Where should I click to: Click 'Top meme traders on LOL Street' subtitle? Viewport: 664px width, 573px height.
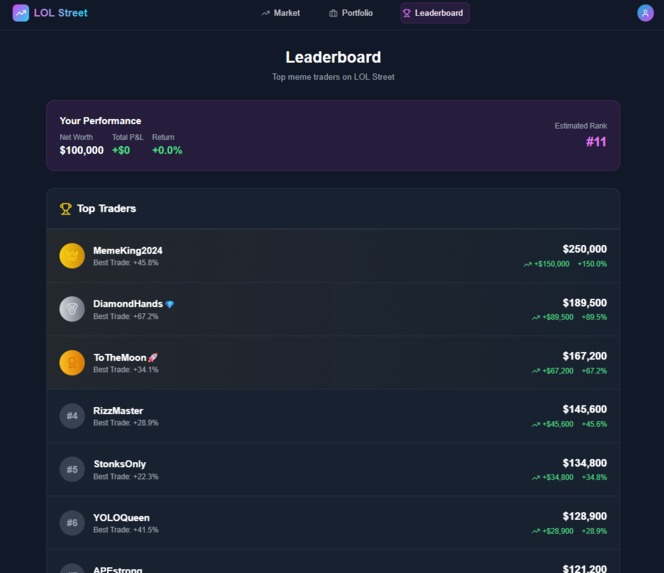coord(333,77)
